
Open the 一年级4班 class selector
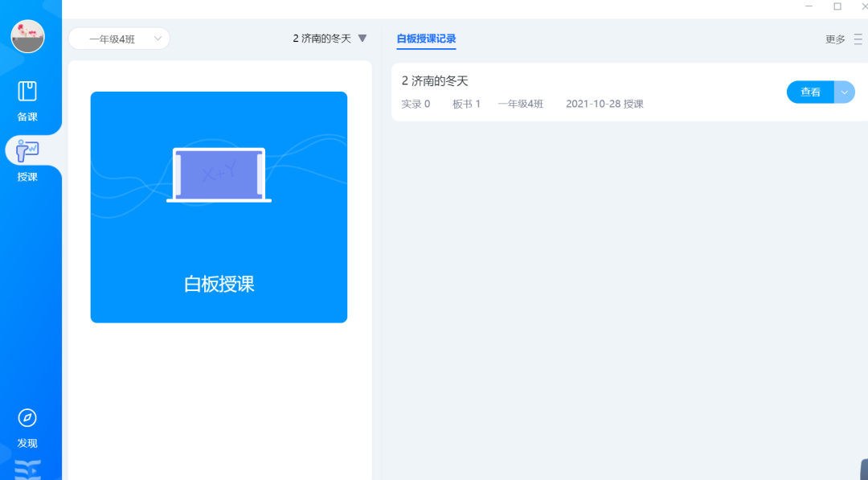(119, 38)
